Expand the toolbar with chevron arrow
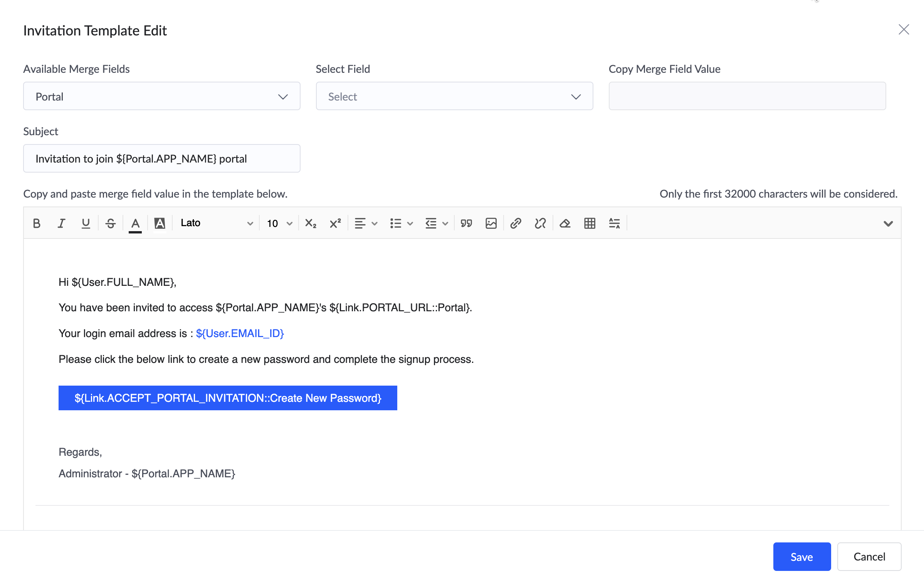 click(888, 223)
